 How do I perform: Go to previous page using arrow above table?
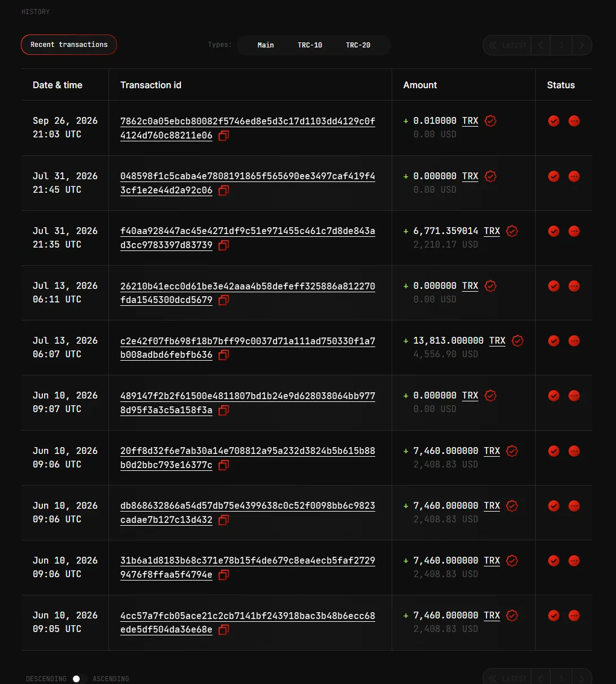[x=541, y=45]
